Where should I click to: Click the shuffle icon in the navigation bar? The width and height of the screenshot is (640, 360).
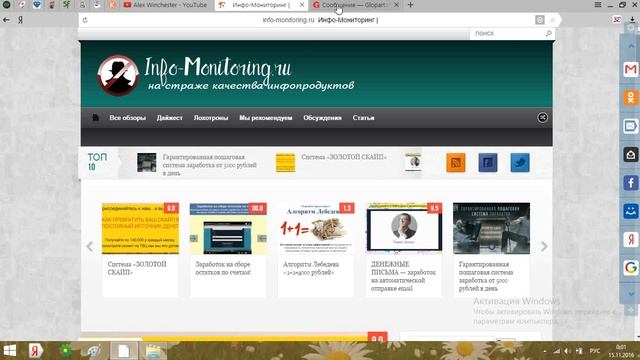pos(542,118)
